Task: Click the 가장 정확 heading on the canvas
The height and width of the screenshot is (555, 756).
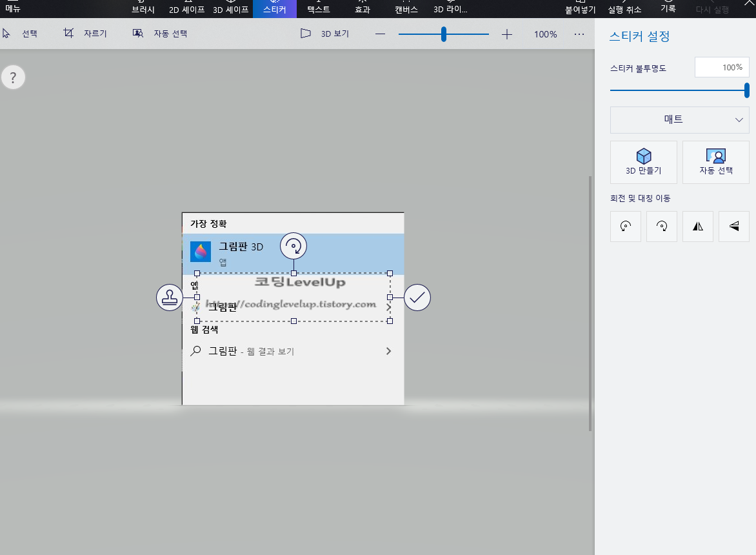Action: click(x=208, y=224)
